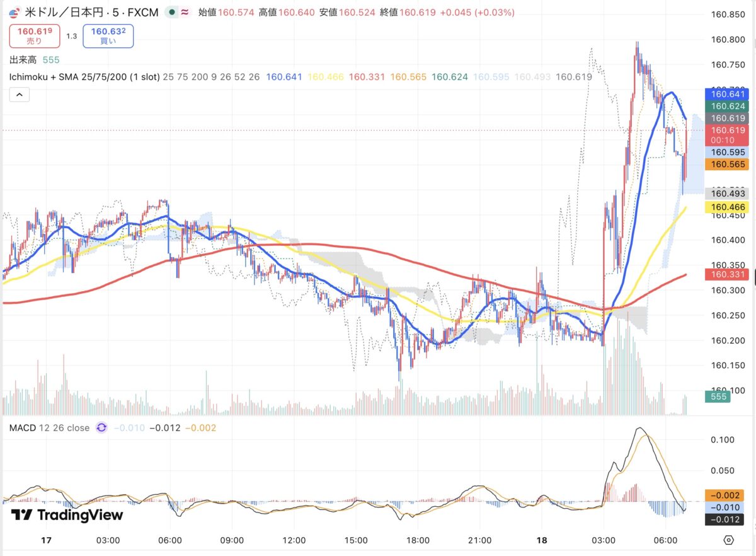Click the yellow 160.466 price-axis tag

pyautogui.click(x=728, y=207)
